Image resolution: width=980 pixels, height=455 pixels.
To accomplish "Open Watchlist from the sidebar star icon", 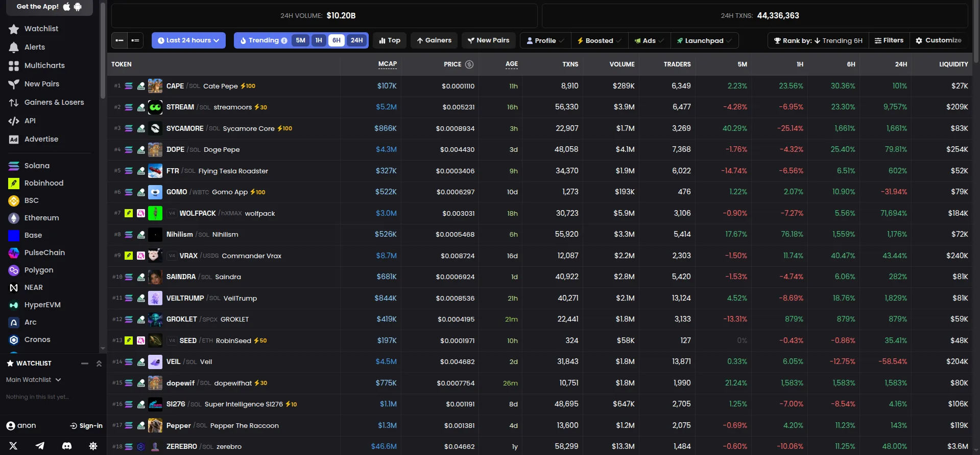I will pos(14,29).
